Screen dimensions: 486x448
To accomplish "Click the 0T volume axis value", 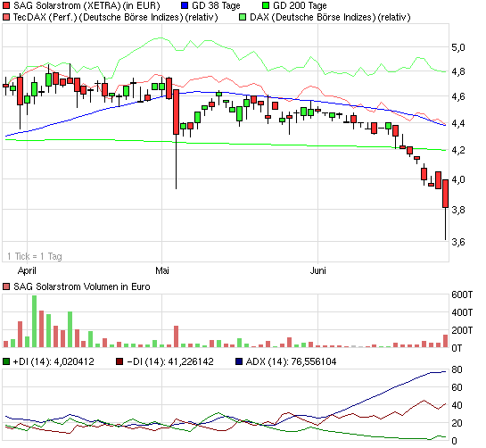I will click(457, 348).
